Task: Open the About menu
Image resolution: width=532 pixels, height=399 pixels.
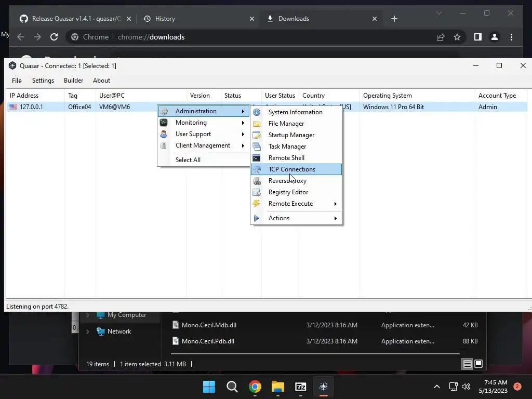Action: 101,81
